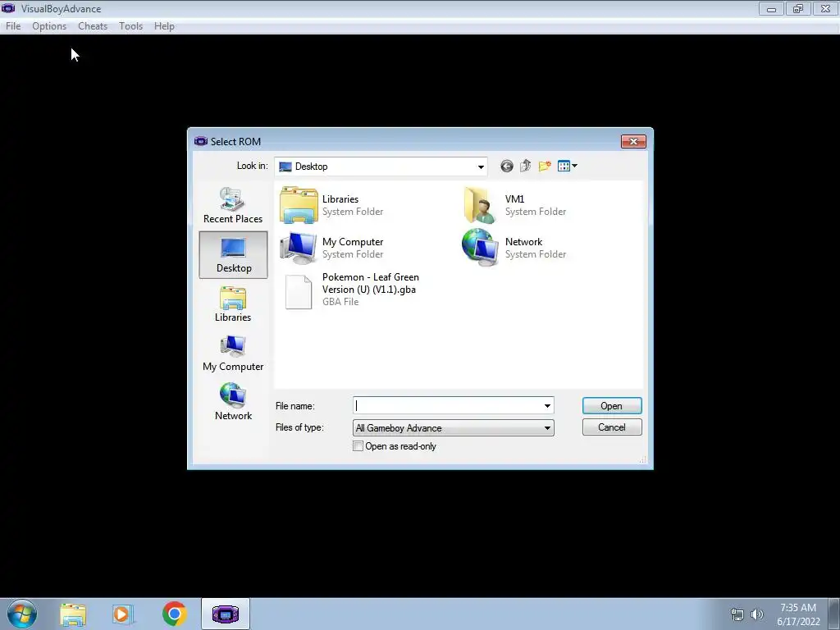Open the Help menu
Viewport: 840px width, 630px height.
click(164, 26)
